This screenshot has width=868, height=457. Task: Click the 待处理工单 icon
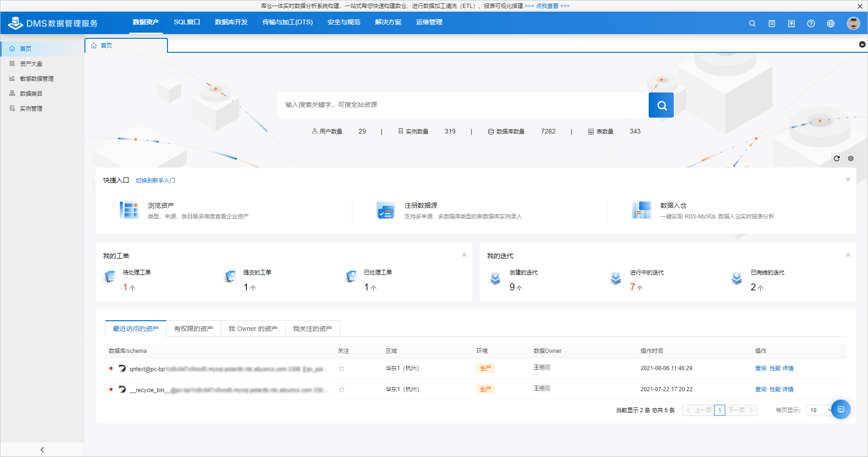[x=110, y=277]
